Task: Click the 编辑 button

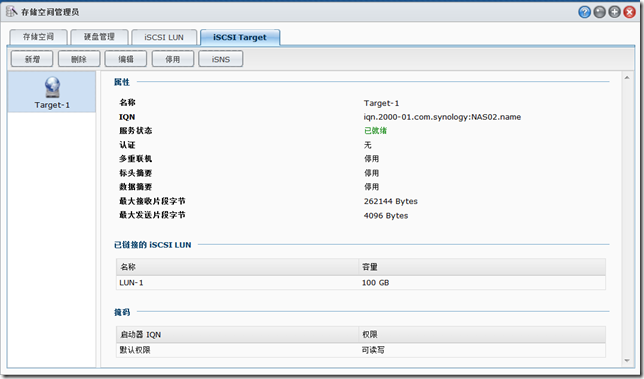Action: pyautogui.click(x=126, y=59)
